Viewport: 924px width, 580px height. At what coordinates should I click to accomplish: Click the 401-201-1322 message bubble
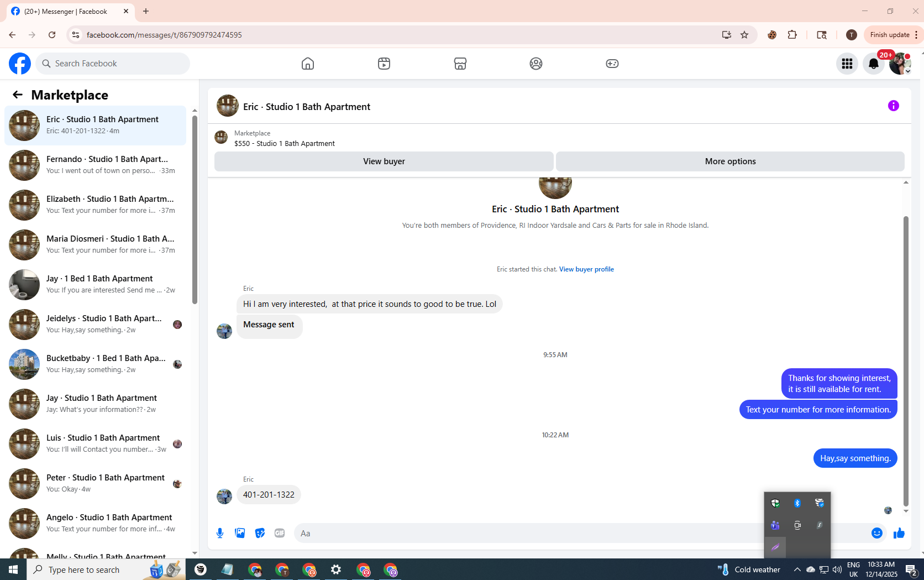pos(269,495)
